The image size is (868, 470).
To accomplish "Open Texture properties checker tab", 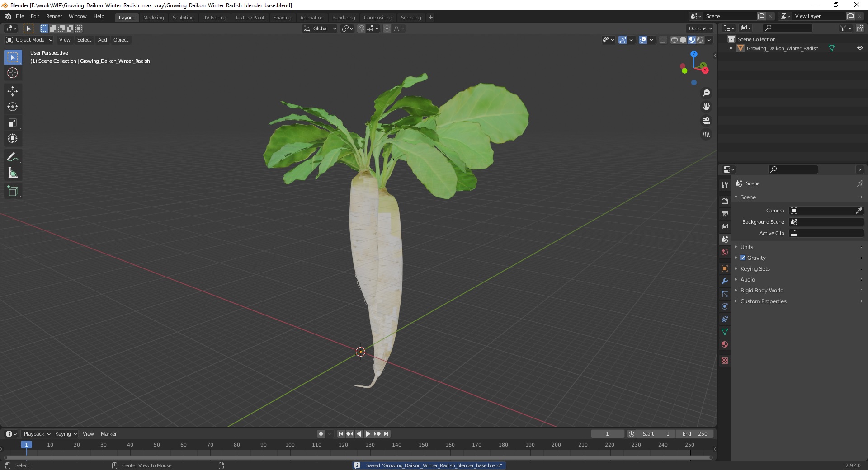I will click(725, 361).
